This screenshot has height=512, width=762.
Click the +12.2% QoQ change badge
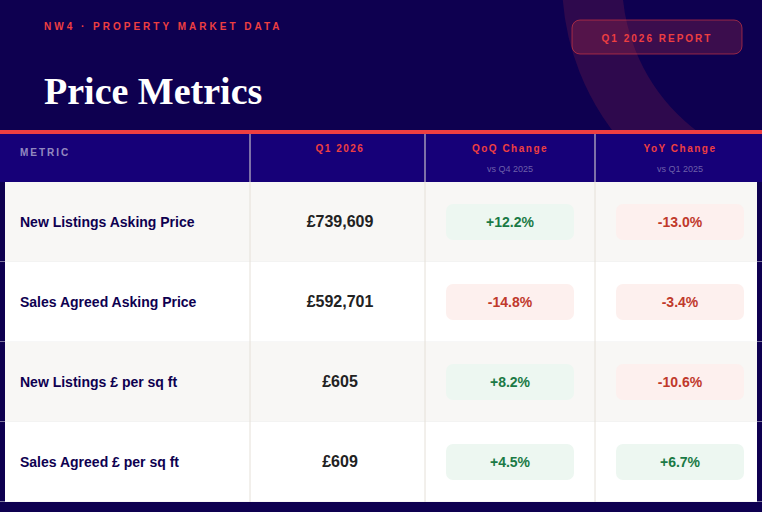510,222
